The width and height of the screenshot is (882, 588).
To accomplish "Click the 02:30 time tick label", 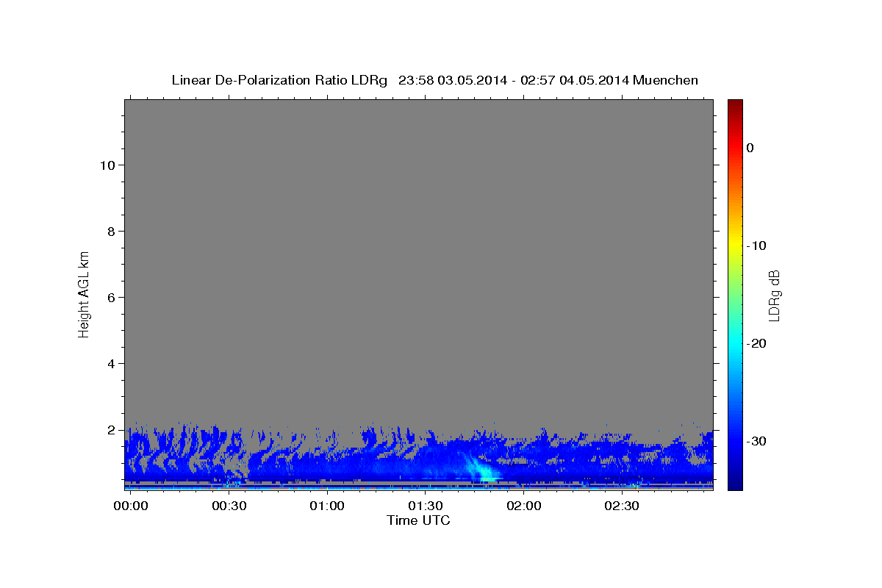I will (621, 507).
